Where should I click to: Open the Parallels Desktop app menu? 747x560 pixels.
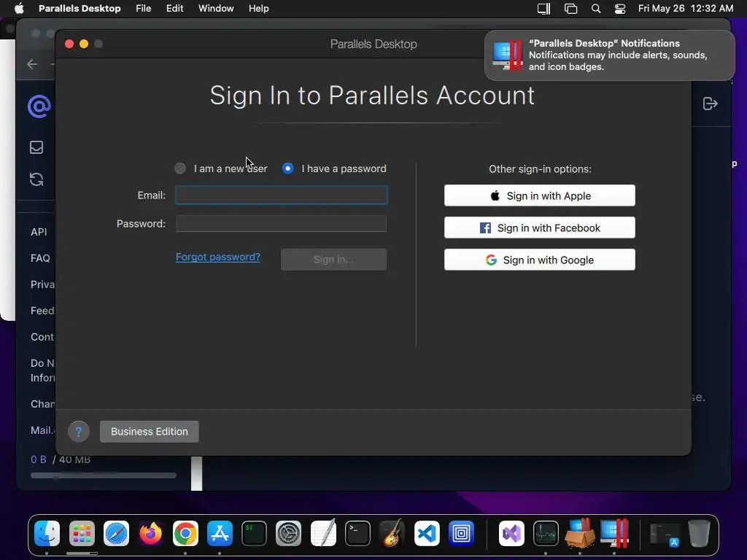[x=80, y=9]
